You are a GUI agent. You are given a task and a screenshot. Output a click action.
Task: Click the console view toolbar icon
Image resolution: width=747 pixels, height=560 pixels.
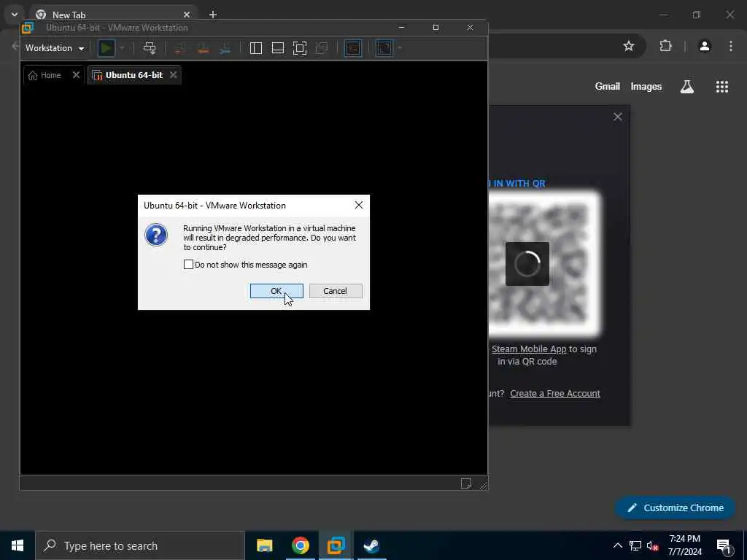(x=353, y=48)
